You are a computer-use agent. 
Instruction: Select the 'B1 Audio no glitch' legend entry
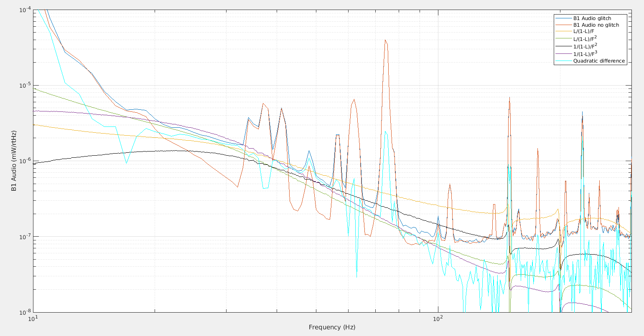tap(596, 25)
